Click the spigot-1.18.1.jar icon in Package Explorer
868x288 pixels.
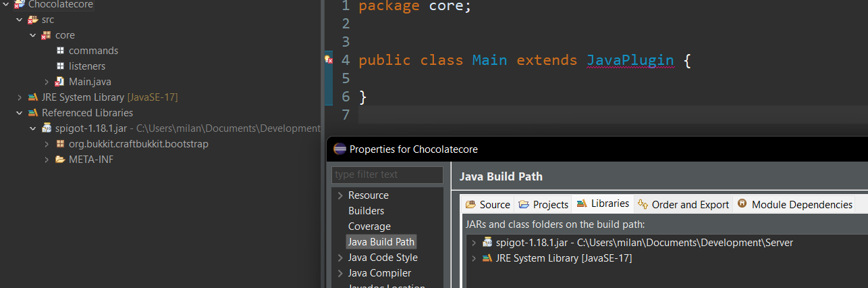tap(47, 128)
